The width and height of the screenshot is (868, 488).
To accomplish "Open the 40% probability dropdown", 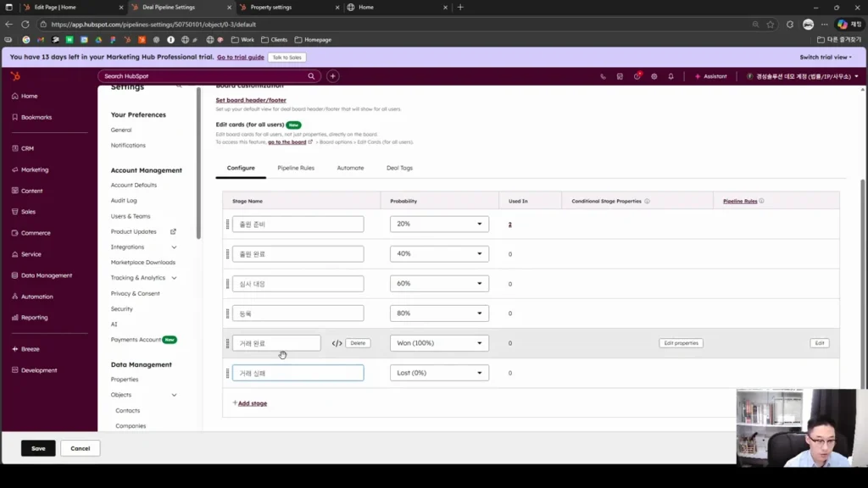I will tap(439, 254).
